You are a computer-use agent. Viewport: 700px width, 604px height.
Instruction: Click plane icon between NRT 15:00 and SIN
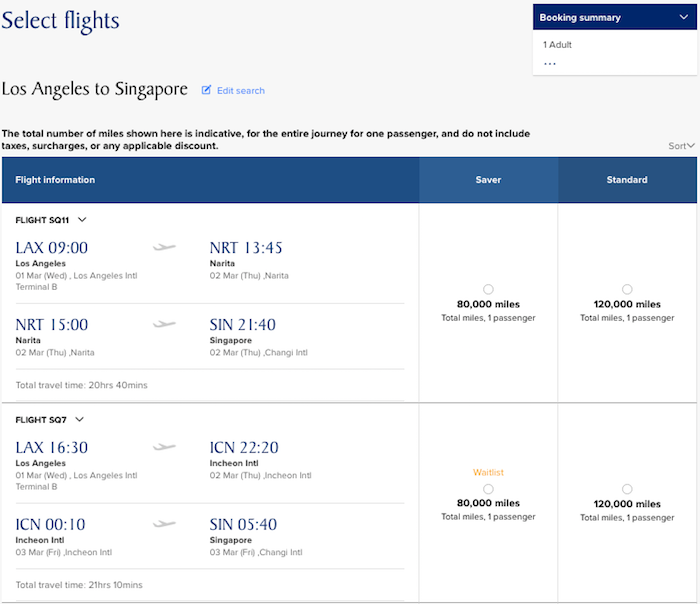click(164, 324)
